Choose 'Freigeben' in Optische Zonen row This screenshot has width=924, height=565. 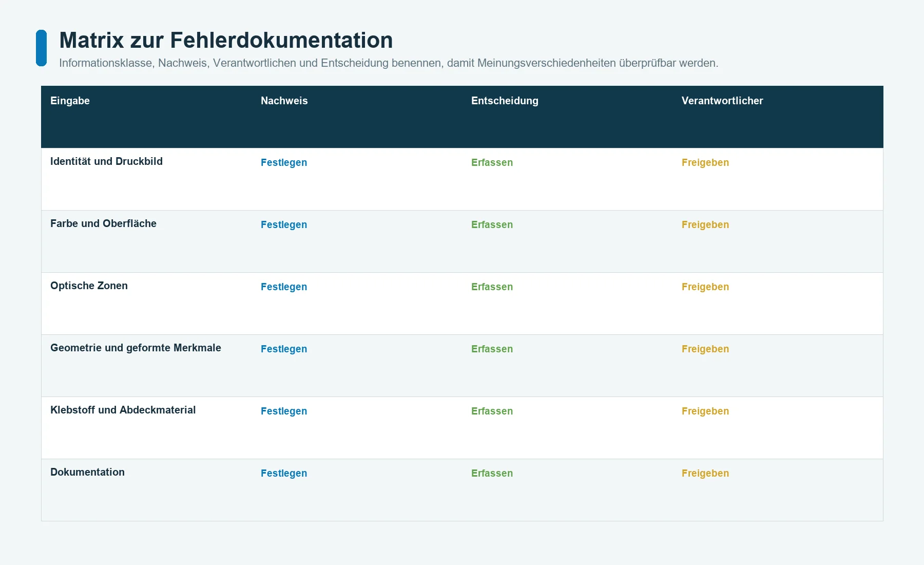coord(705,287)
